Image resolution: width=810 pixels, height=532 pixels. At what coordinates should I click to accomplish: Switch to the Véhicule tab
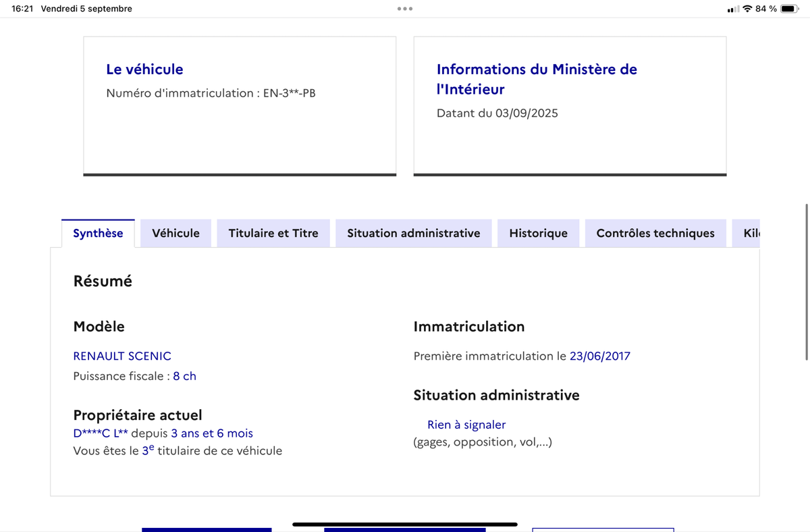coord(175,233)
